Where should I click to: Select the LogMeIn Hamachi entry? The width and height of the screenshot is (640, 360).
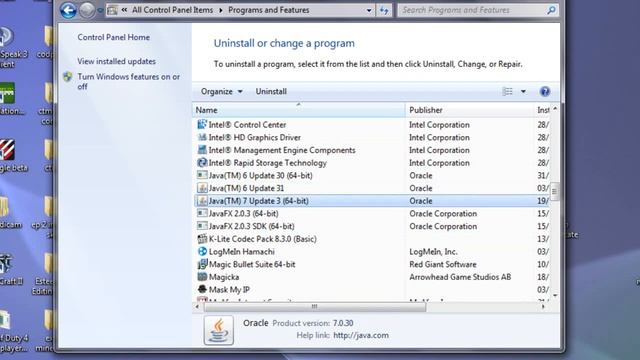(242, 251)
